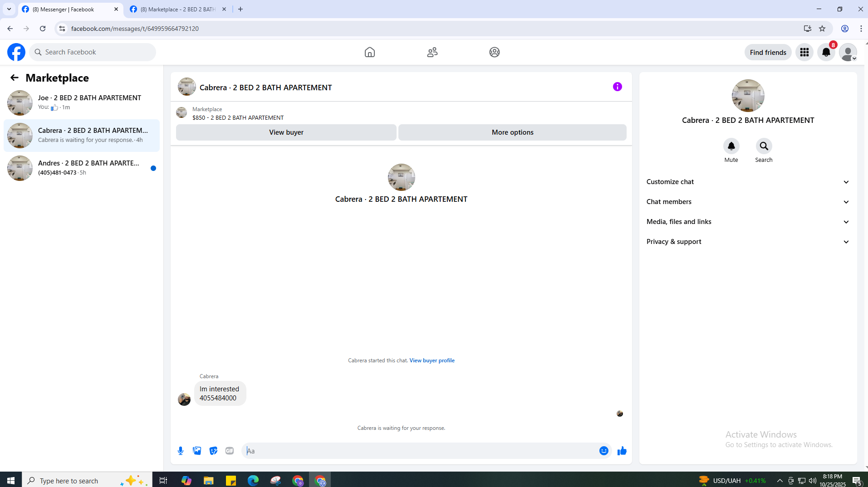Open the USD/UAH taskbar widget
The width and height of the screenshot is (868, 487).
(732, 481)
